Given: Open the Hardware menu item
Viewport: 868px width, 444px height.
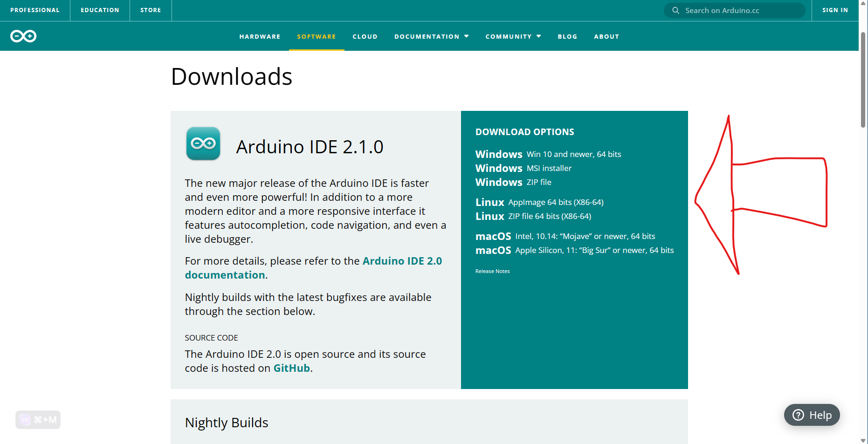Looking at the screenshot, I should click(x=260, y=36).
